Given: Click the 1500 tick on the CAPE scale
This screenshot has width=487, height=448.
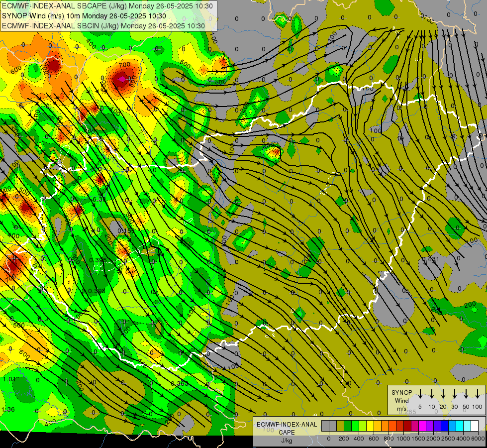Looking at the screenshot, I should coord(418,439).
